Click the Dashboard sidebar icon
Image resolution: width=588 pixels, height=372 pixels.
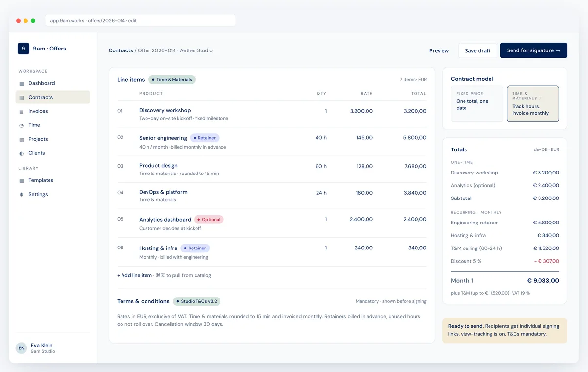(x=21, y=84)
